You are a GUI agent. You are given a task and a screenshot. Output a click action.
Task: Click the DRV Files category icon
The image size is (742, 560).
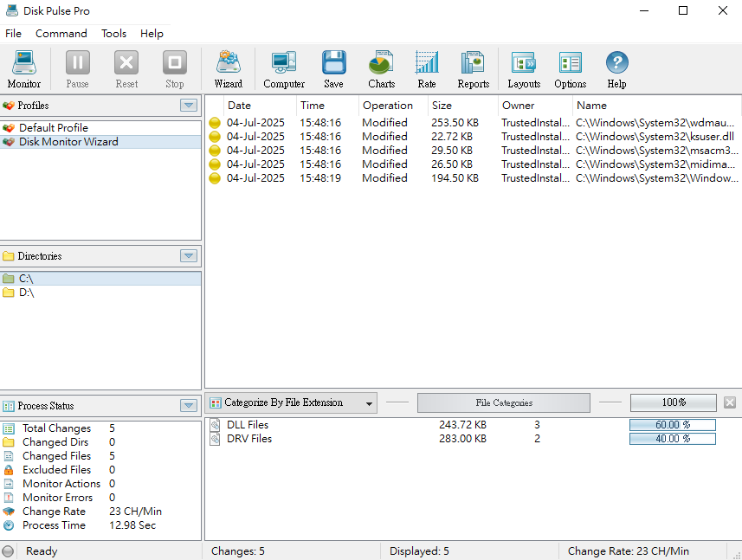click(x=215, y=439)
